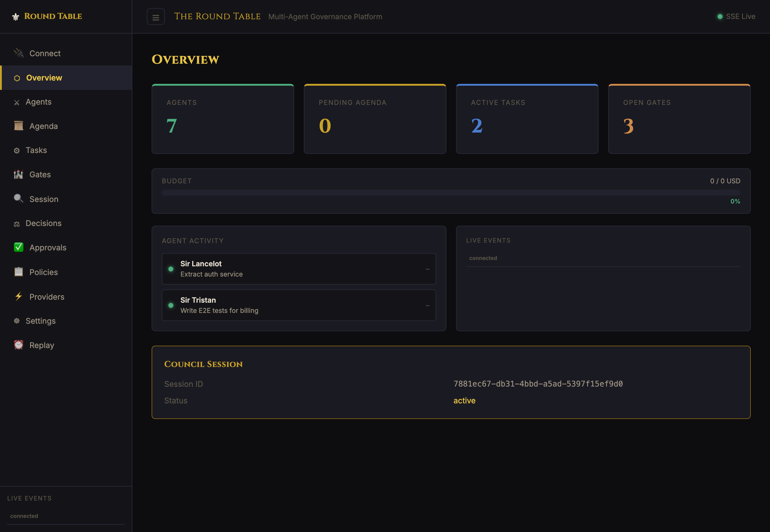The image size is (770, 532).
Task: Open the Tasks nav label
Action: 36,150
